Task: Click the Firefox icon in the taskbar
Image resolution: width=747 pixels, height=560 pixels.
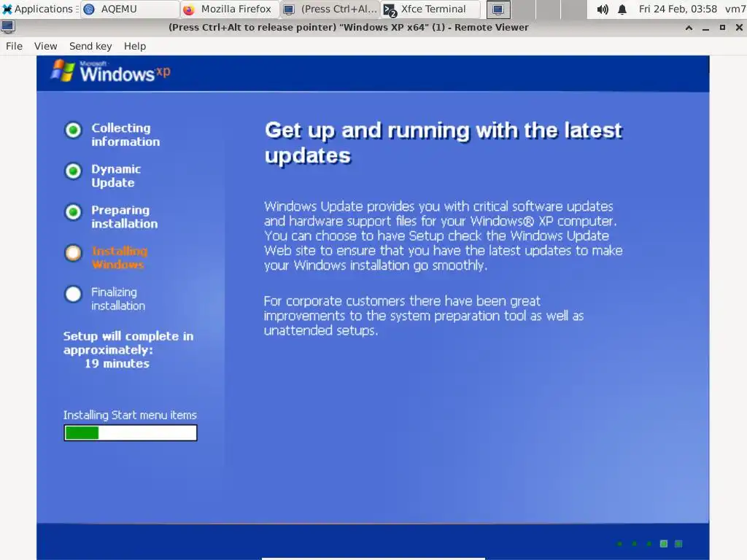Action: coord(189,9)
